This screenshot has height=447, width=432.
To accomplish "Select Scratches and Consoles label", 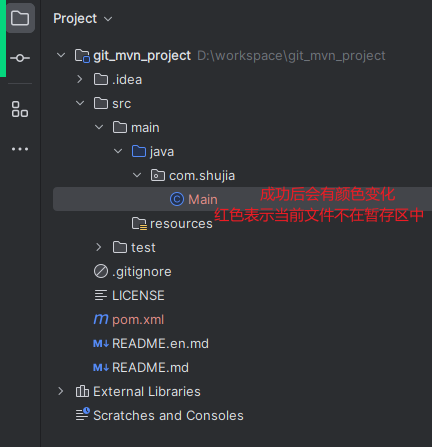I will click(168, 416).
